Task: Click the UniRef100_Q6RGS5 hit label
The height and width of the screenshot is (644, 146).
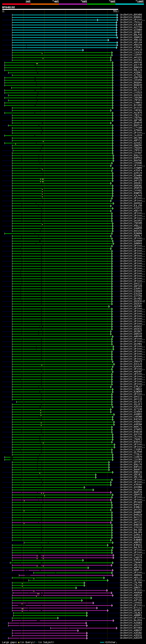Action: coord(131,334)
